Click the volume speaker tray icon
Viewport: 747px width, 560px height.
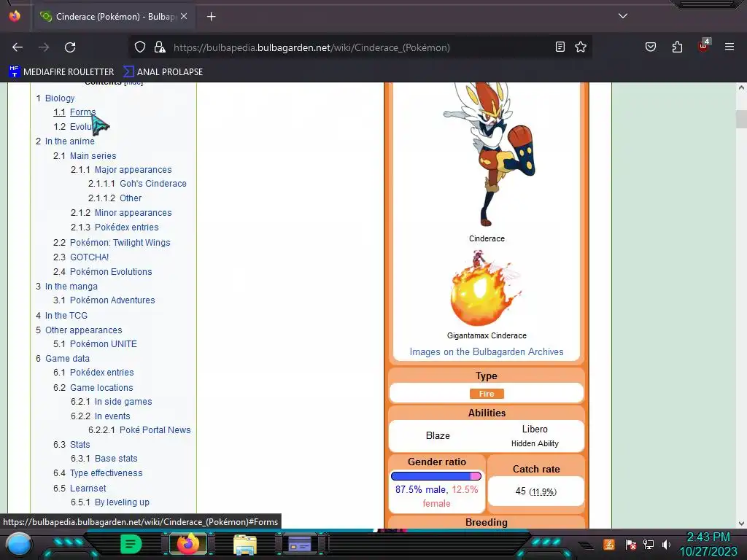coord(667,544)
